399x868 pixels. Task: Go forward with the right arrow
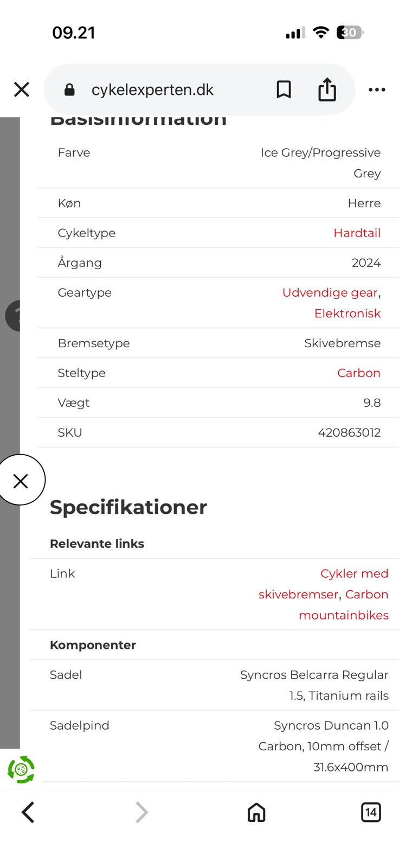pos(141,812)
